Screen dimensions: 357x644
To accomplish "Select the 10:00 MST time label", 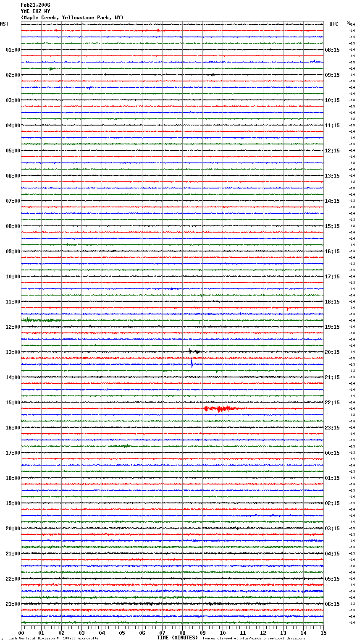I will point(13,277).
